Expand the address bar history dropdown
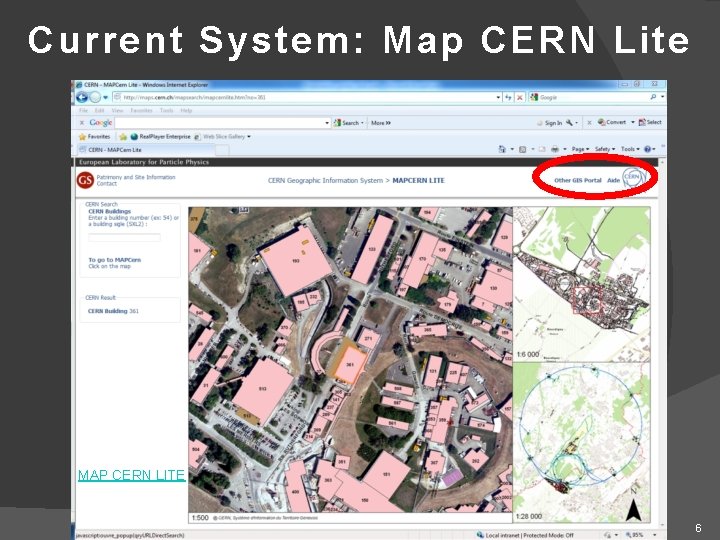 pyautogui.click(x=498, y=97)
